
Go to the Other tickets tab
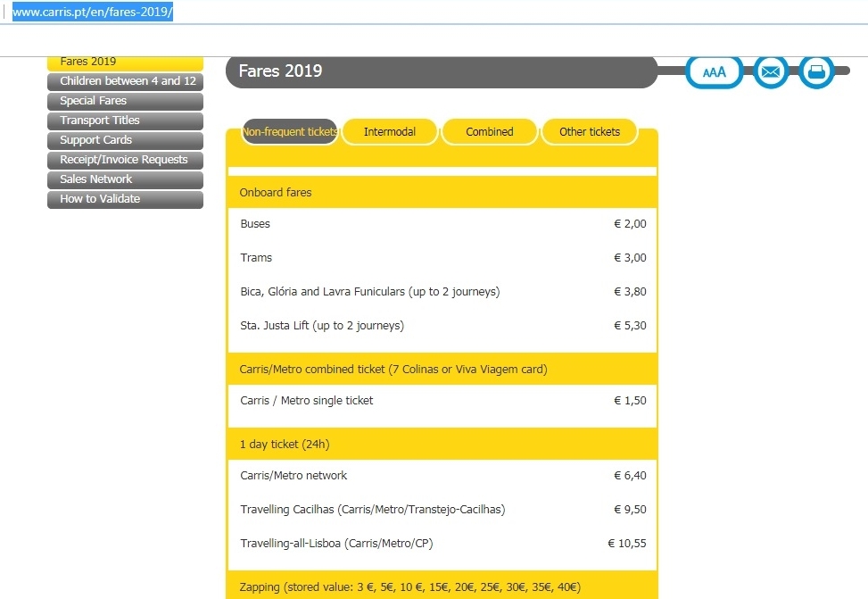pos(590,132)
